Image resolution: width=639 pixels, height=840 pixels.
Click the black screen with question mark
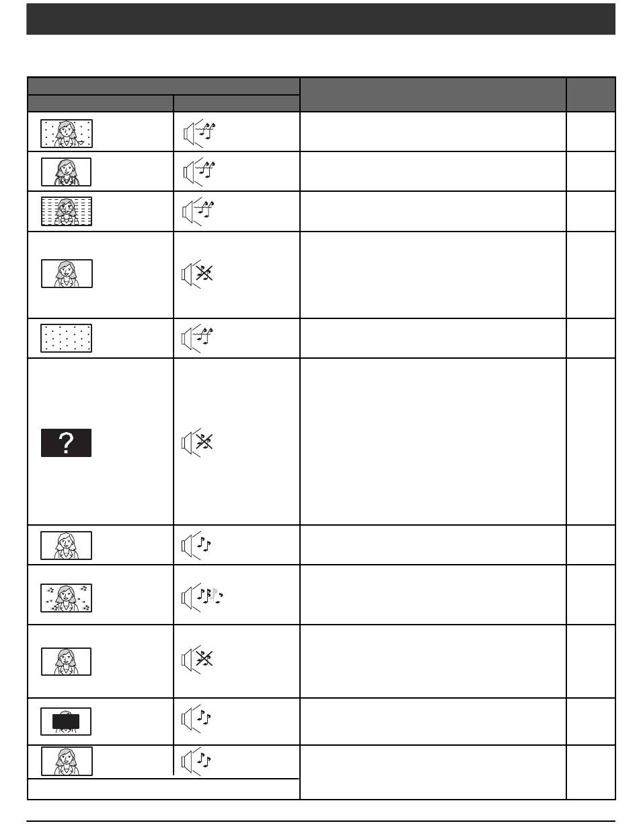(x=66, y=443)
